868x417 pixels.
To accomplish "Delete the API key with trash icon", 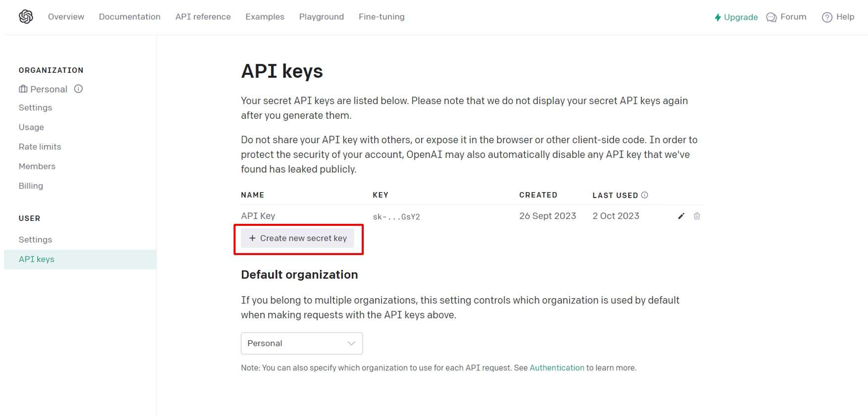I will point(697,216).
